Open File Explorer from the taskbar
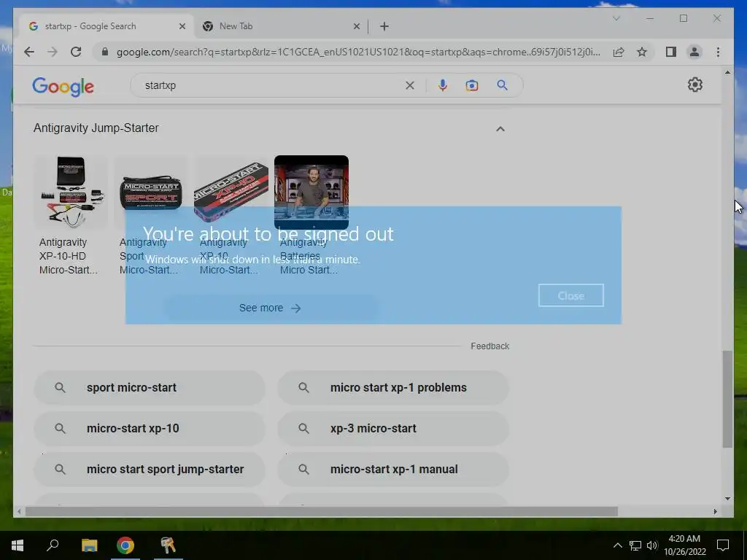 point(89,545)
